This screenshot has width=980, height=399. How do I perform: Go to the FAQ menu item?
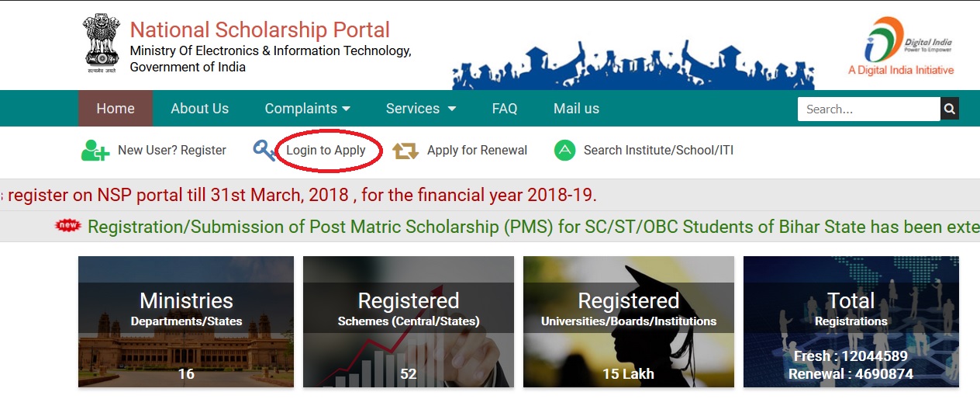pos(505,109)
